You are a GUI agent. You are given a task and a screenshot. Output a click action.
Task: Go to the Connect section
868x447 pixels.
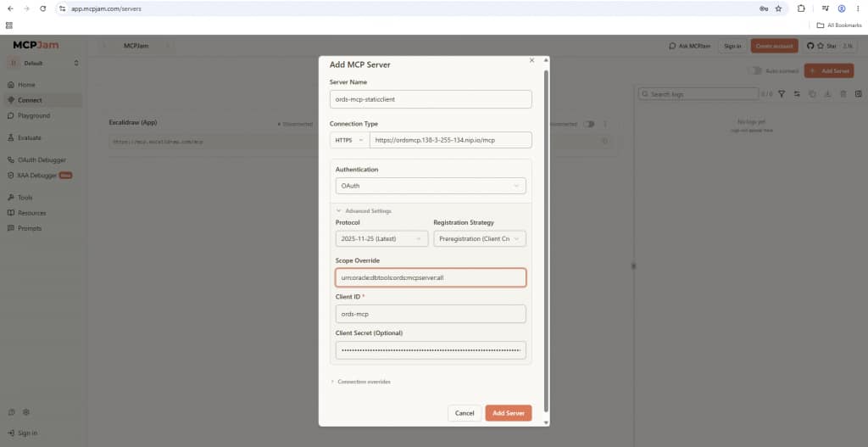point(30,100)
